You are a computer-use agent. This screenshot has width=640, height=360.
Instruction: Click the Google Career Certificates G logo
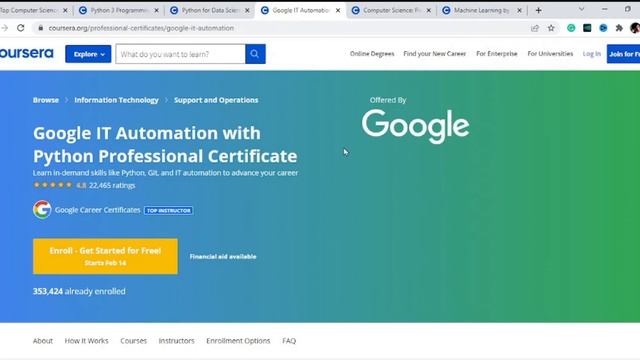42,210
